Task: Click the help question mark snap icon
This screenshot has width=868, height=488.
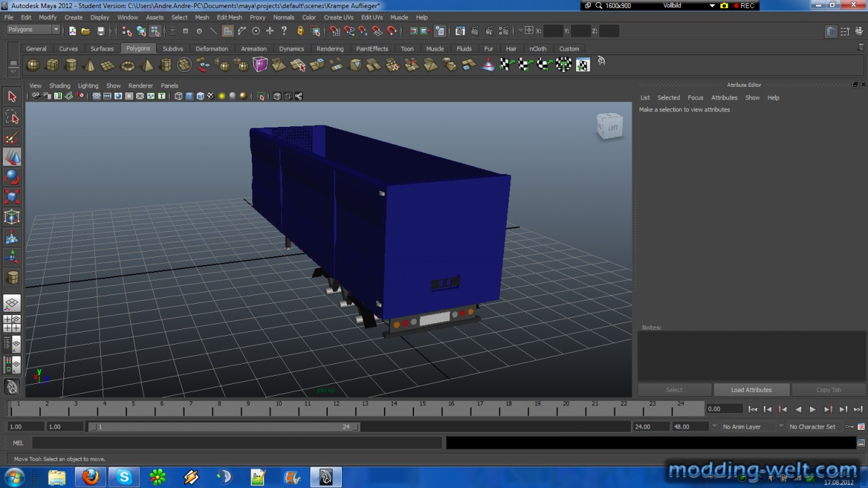Action: pos(284,31)
